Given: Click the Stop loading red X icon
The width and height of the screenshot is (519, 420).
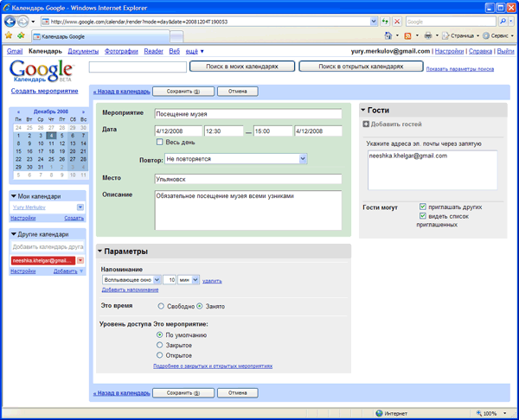Looking at the screenshot, I should (397, 22).
